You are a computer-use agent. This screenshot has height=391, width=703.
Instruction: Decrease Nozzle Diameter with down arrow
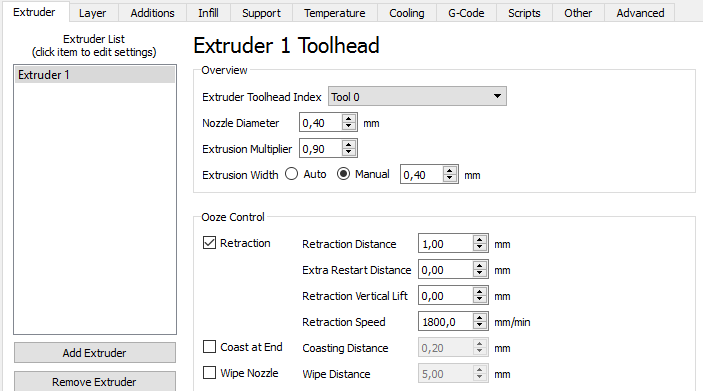(x=349, y=126)
